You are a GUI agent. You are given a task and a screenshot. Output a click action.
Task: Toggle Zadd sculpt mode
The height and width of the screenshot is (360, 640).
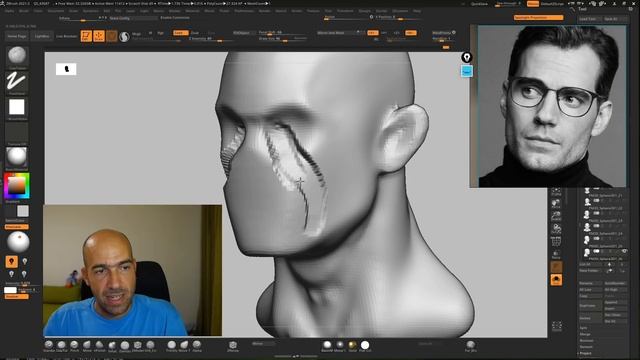tap(181, 33)
